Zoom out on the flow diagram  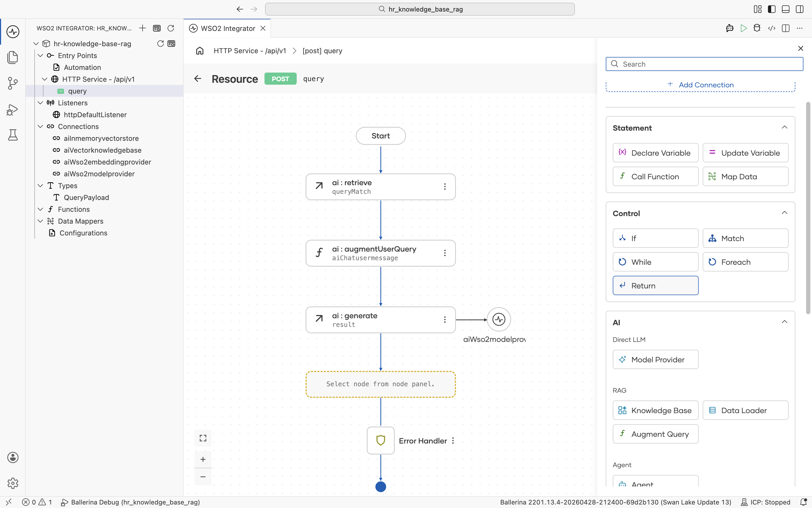[x=203, y=477]
